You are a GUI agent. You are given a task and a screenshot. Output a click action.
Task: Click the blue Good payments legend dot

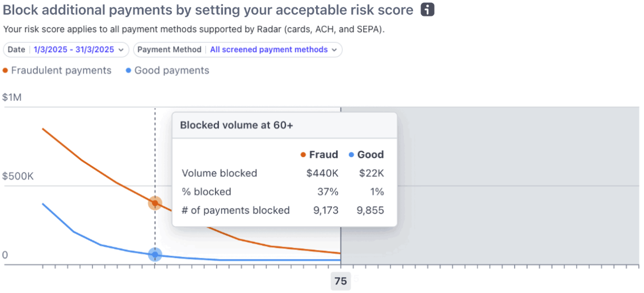tap(129, 71)
